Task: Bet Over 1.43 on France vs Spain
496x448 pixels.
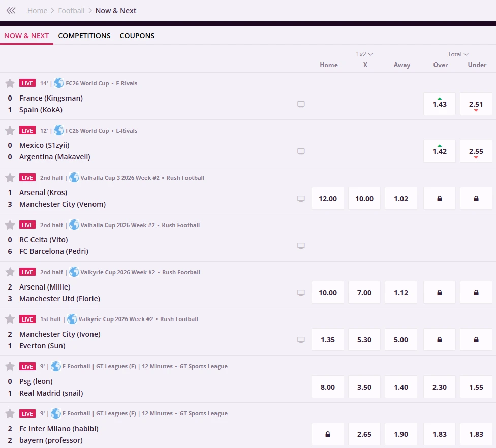Action: point(440,104)
